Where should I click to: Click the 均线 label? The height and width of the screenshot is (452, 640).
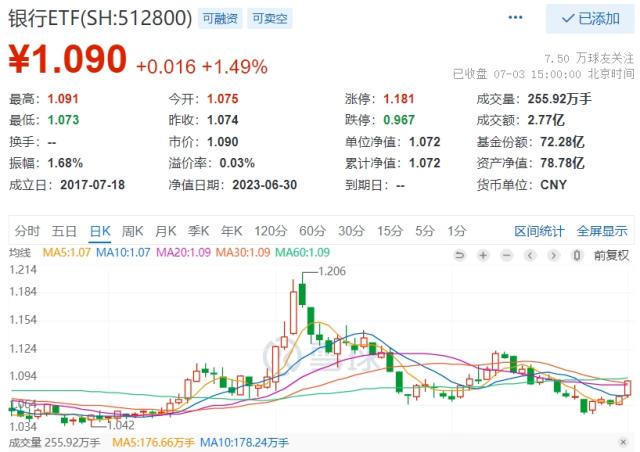(20, 253)
